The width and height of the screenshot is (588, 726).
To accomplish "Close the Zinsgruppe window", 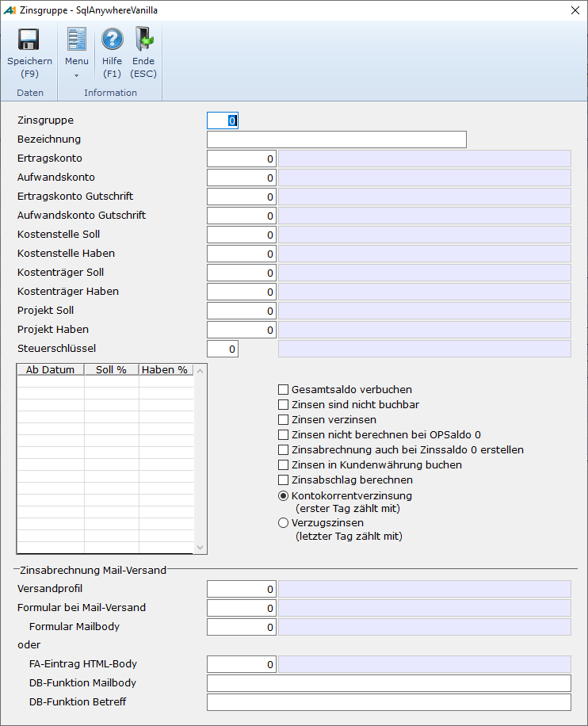I will 575,10.
